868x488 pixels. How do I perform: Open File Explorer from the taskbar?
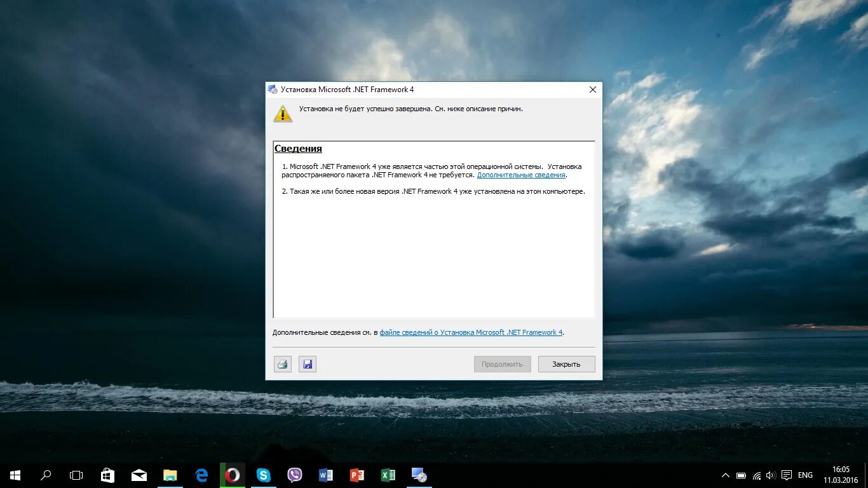pyautogui.click(x=170, y=475)
